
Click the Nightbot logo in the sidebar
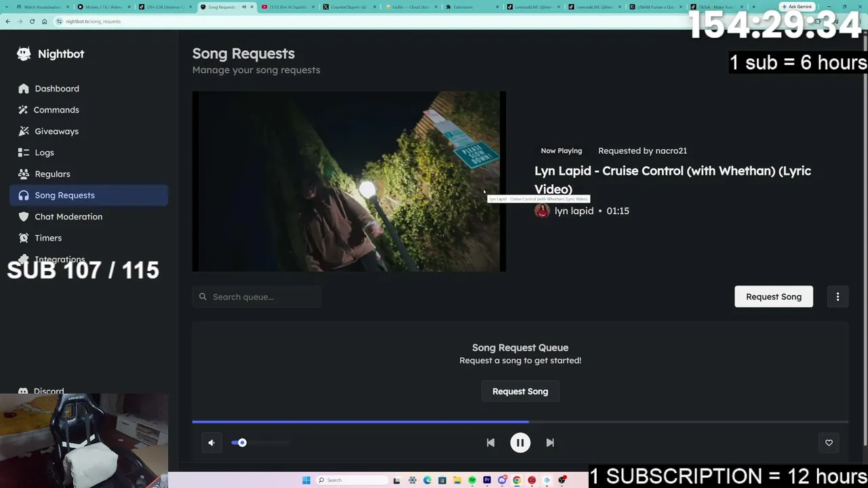tap(51, 54)
